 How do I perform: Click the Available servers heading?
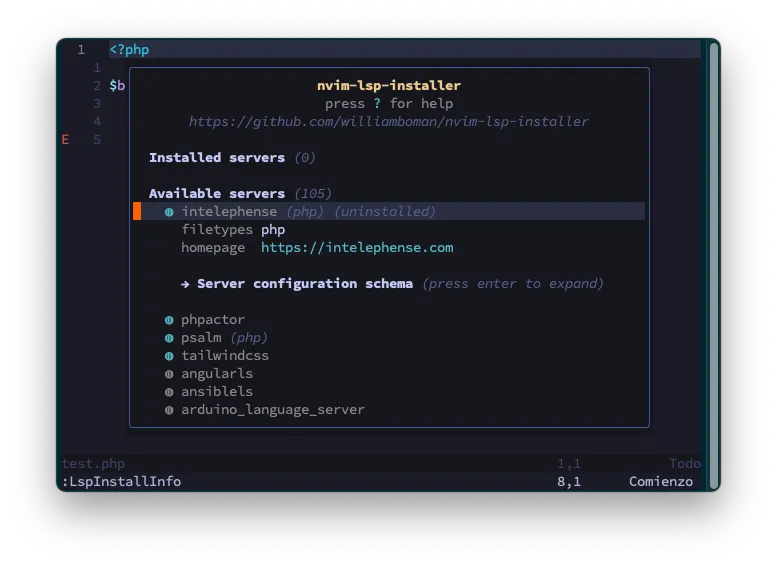point(217,193)
